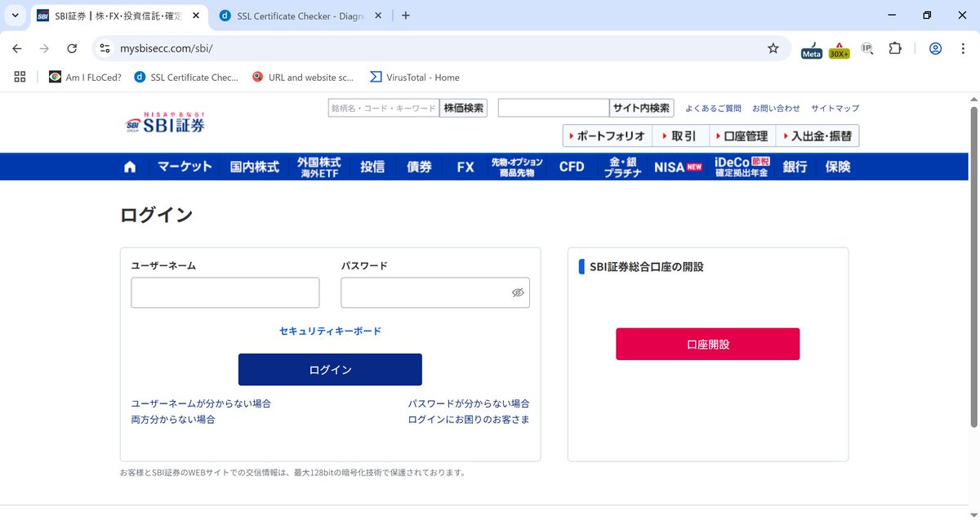Open the 銀行 menu

pos(795,167)
